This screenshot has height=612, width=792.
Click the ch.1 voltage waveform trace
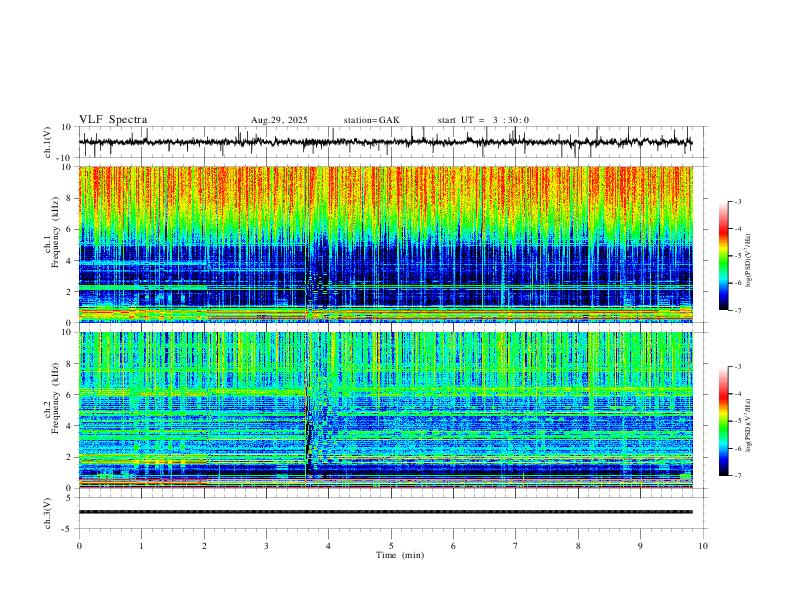[385, 142]
